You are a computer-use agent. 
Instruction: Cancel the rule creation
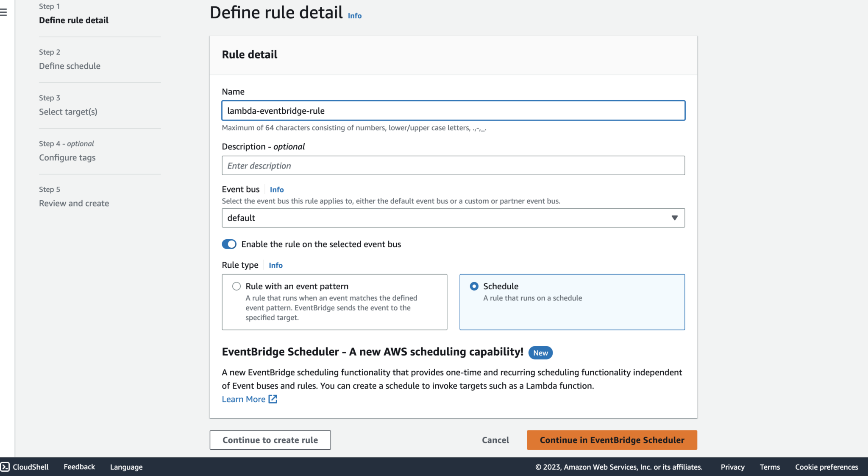point(495,440)
